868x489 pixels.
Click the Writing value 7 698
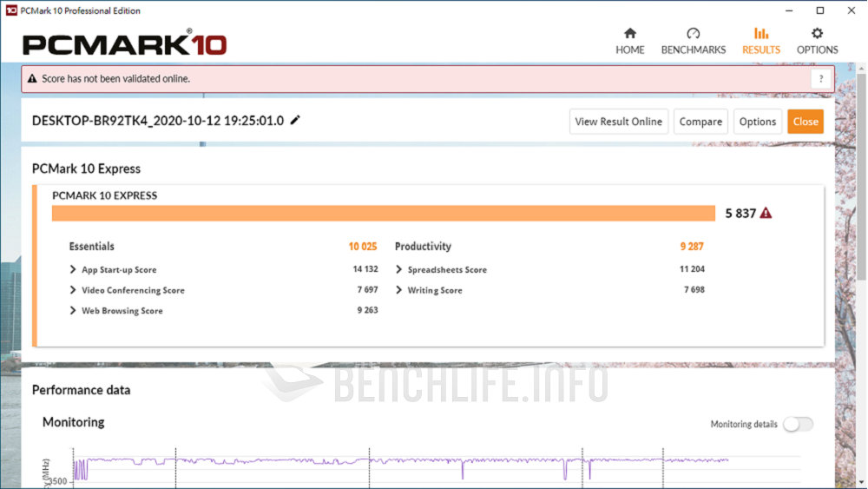tap(694, 289)
